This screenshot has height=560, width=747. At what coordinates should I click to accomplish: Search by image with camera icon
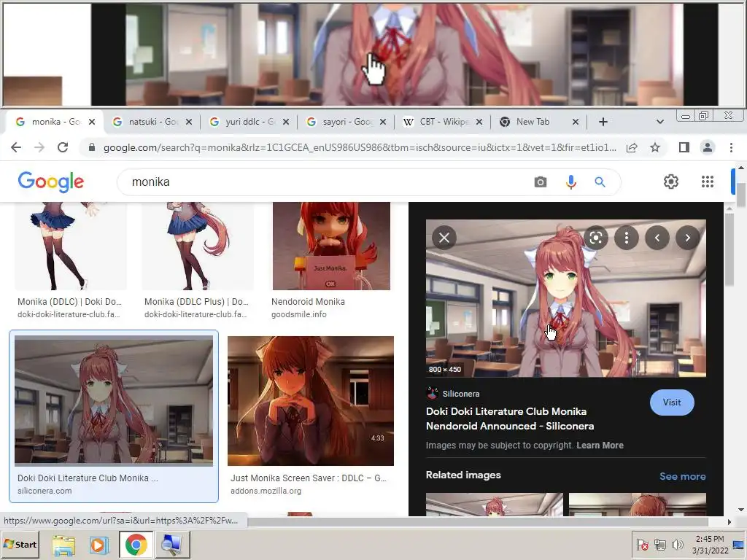(x=541, y=182)
